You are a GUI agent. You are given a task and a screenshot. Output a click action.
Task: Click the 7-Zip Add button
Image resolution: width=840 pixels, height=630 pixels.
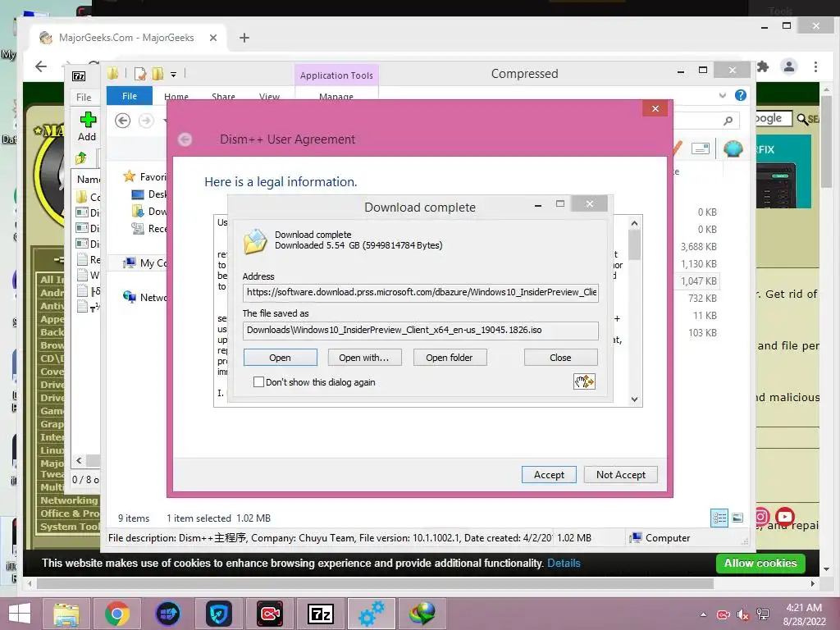[87, 126]
